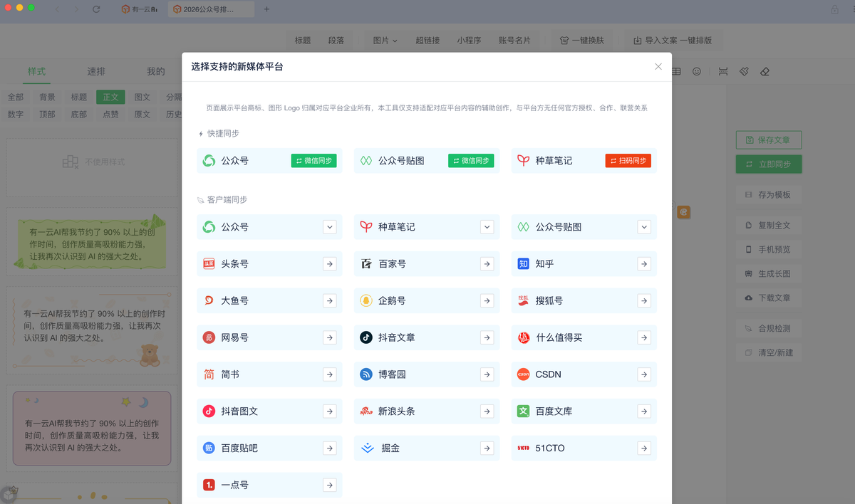Switch to the 样式 tab

pos(36,71)
